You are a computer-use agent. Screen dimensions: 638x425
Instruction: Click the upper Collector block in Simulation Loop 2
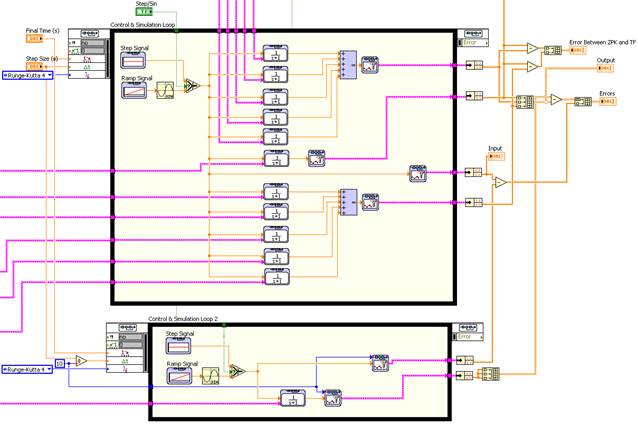(380, 363)
